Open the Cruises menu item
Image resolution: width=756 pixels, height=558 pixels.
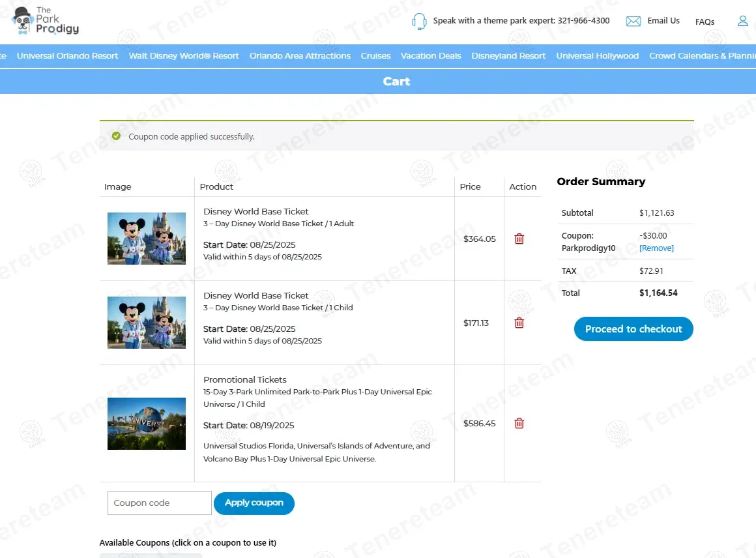tap(375, 56)
